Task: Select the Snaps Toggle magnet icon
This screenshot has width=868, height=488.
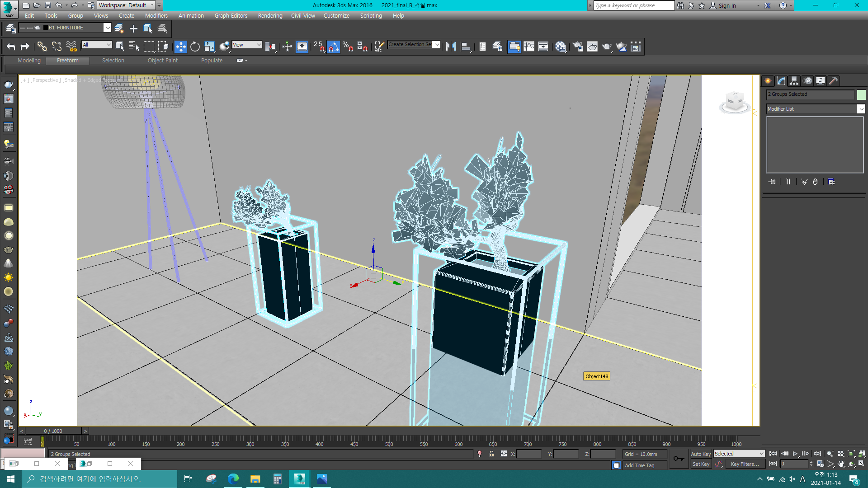Action: pos(320,46)
